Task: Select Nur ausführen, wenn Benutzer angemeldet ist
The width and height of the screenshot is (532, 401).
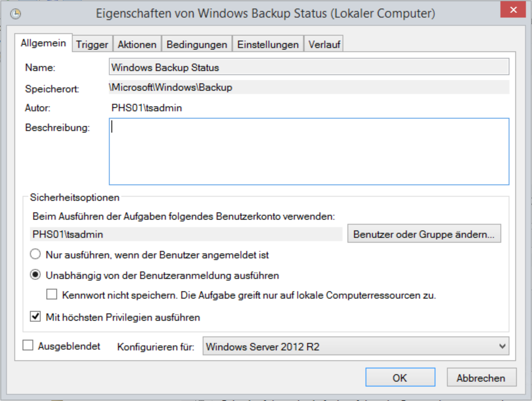Action: [x=35, y=254]
